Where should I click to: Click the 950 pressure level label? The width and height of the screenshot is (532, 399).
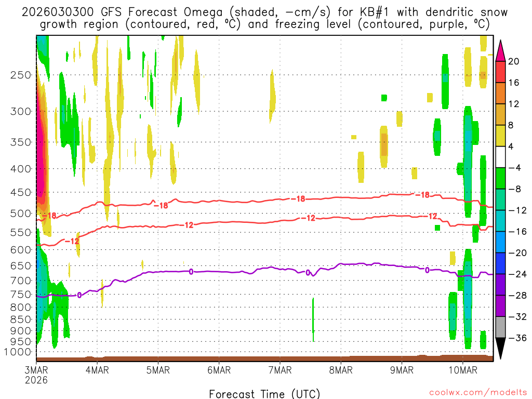tap(21, 342)
